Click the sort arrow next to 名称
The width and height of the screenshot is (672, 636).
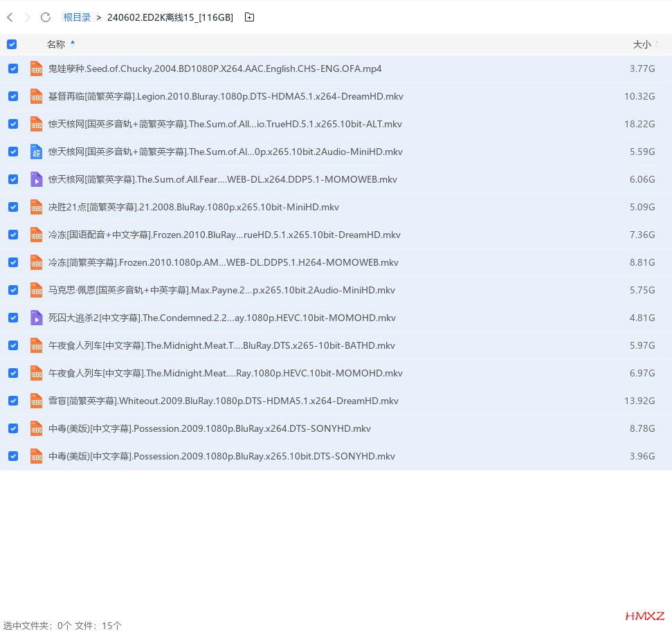[x=73, y=43]
